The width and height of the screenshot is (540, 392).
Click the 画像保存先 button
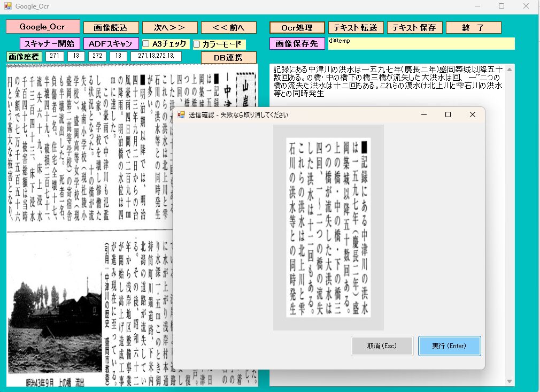tap(297, 43)
